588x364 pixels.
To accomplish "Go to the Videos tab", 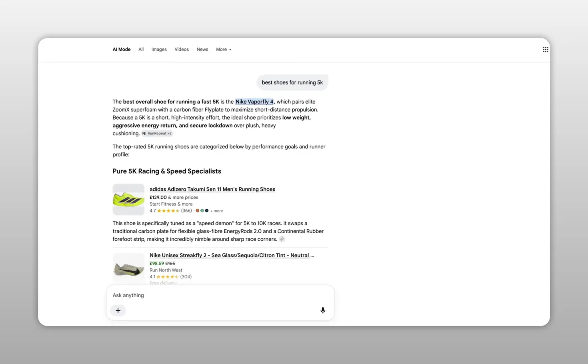I will click(182, 50).
